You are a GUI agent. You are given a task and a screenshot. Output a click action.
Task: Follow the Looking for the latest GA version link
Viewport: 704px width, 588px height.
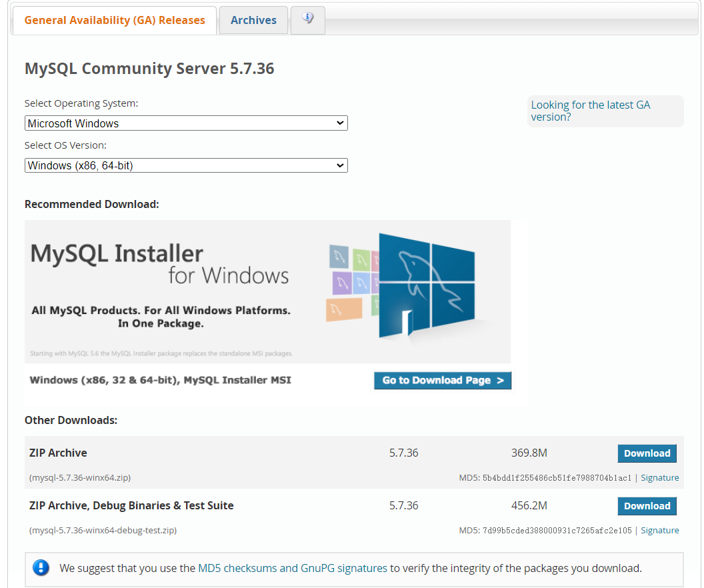coord(590,111)
